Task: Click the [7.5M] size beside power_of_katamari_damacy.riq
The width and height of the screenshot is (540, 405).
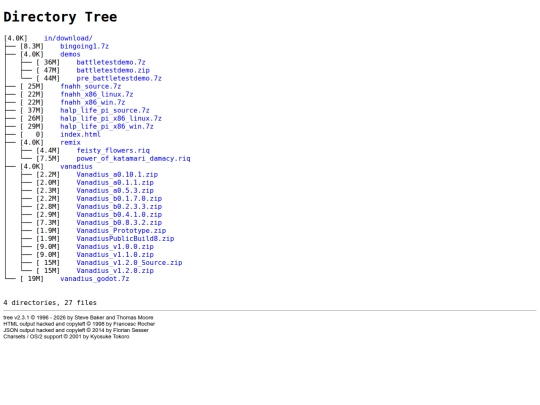Action: coord(48,158)
